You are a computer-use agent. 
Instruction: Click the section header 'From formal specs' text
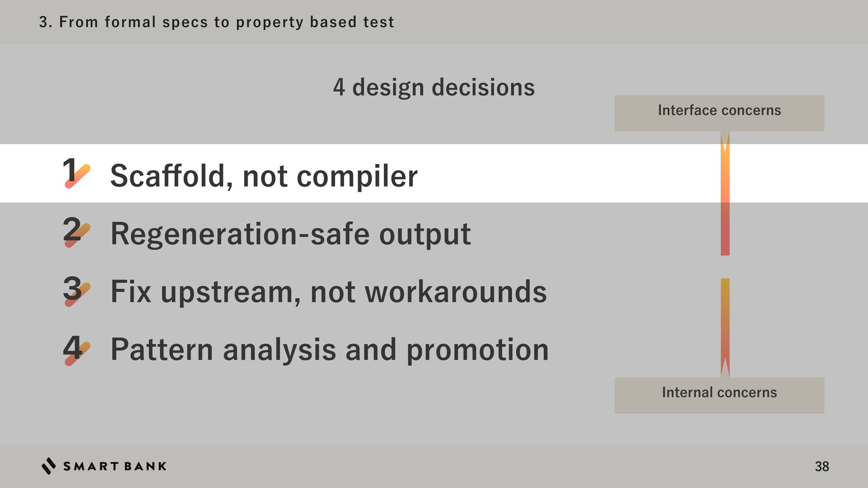tap(216, 22)
